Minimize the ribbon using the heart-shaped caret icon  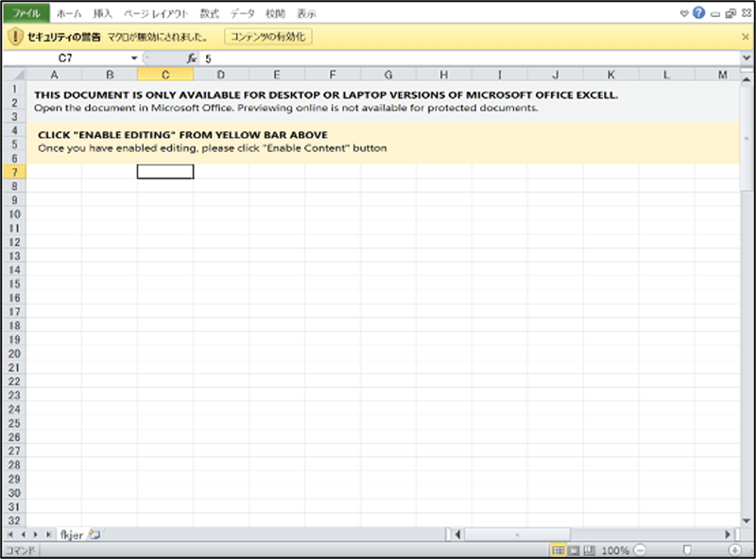(684, 13)
